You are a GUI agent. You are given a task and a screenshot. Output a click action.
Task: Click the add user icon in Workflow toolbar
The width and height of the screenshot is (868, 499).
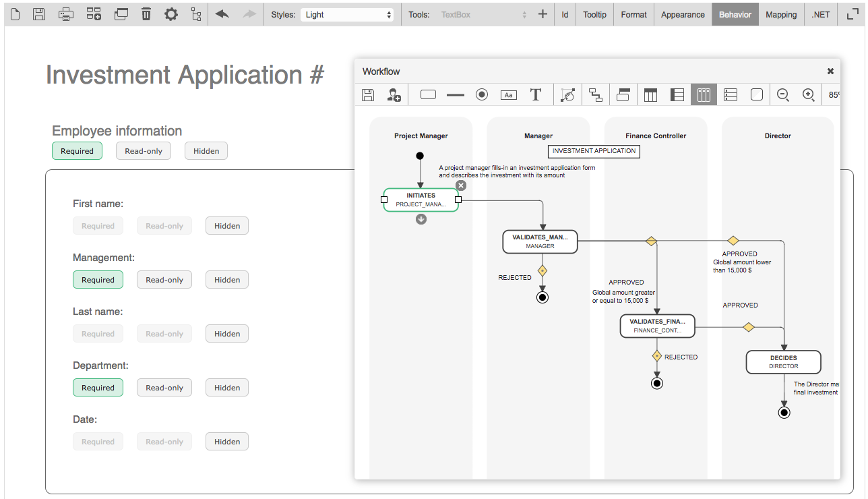394,95
